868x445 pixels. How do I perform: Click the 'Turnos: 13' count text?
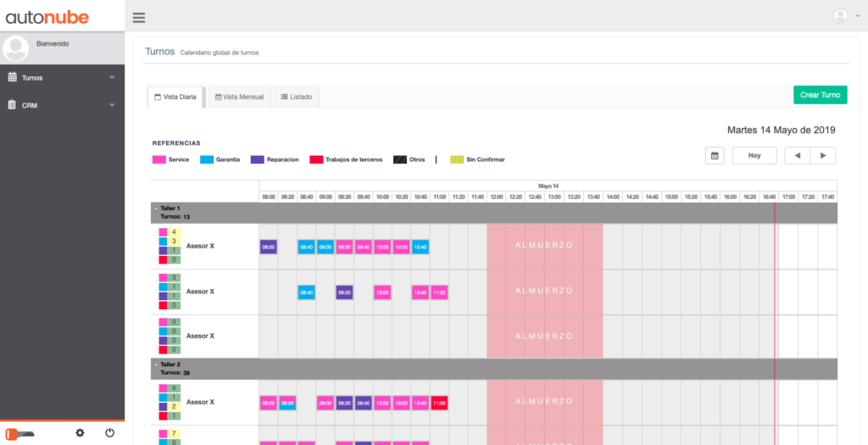pyautogui.click(x=175, y=217)
